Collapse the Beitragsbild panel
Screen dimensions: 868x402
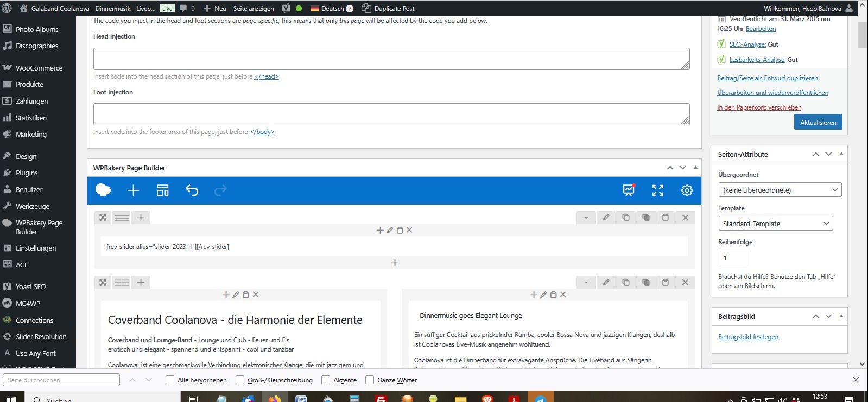(841, 316)
